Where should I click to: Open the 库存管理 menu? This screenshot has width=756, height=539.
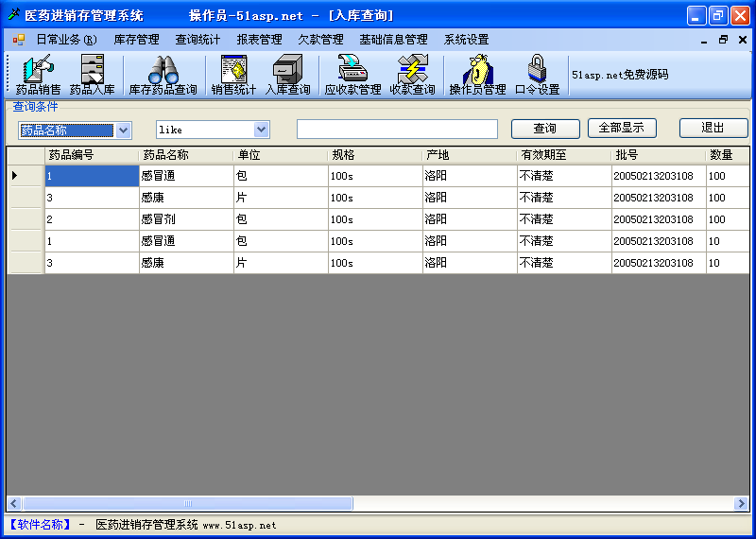136,40
